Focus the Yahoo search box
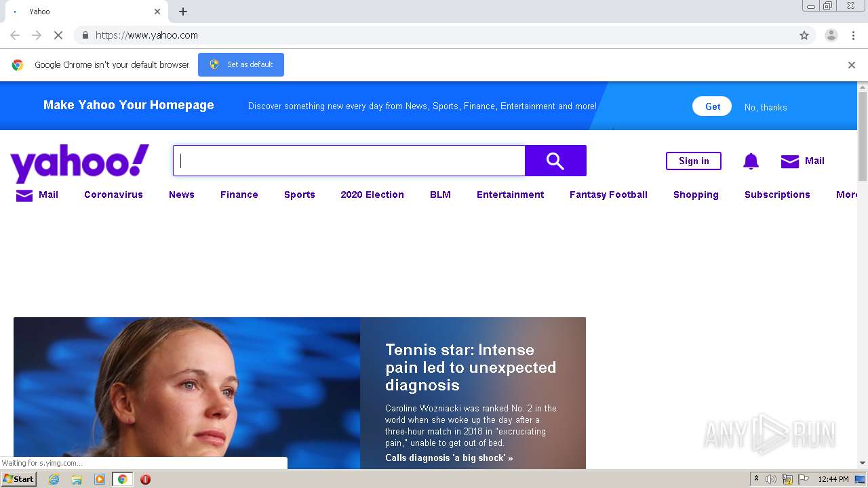The height and width of the screenshot is (488, 868). (x=349, y=161)
